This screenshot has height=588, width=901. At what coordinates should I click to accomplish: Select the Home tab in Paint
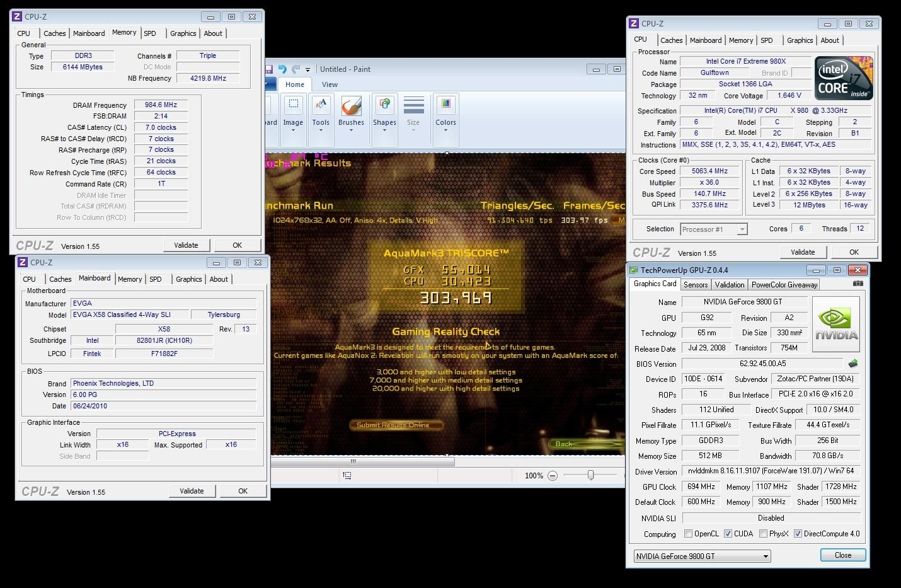(x=294, y=84)
